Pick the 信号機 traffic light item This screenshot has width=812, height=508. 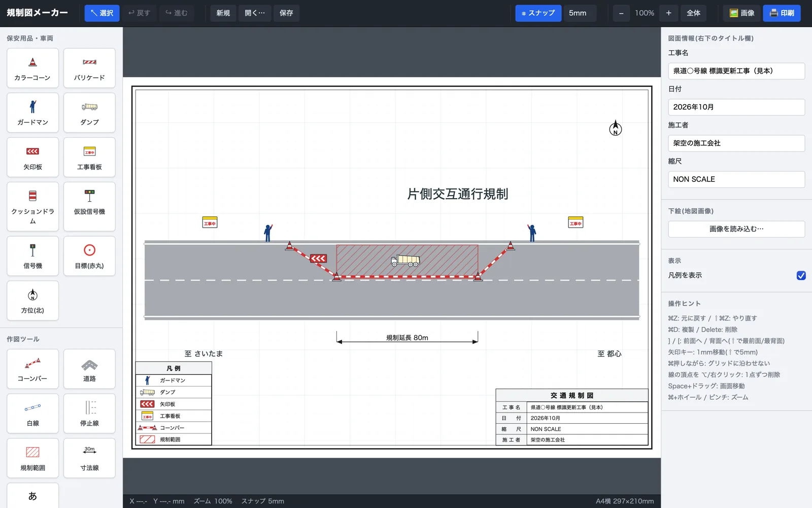pos(32,256)
